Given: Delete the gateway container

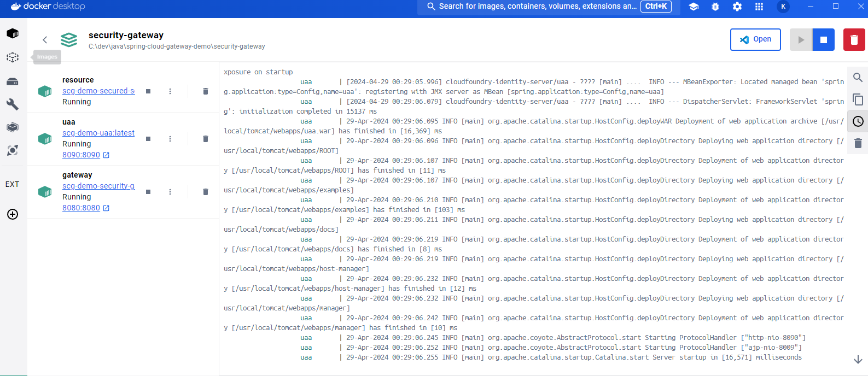Looking at the screenshot, I should click(x=206, y=192).
